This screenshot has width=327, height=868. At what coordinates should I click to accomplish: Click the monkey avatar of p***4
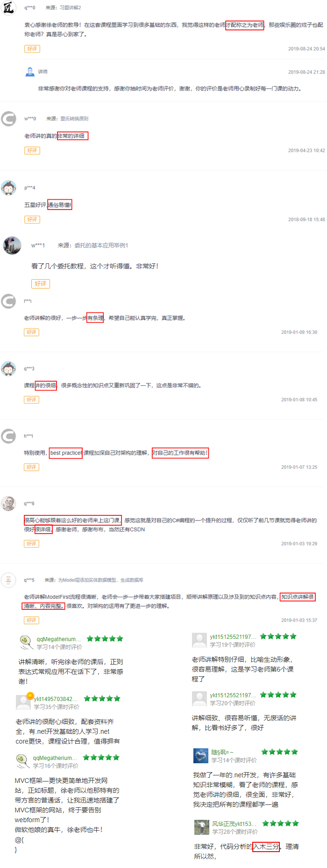pyautogui.click(x=8, y=188)
